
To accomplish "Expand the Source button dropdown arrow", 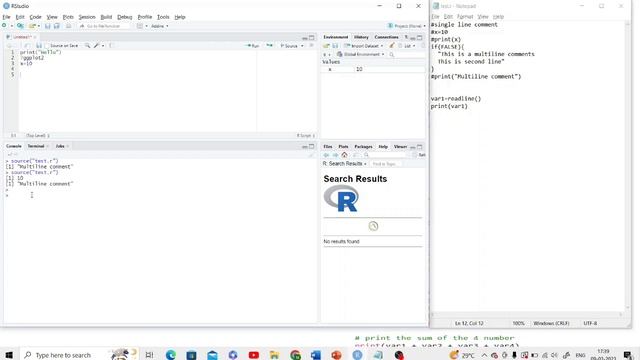I will (302, 46).
